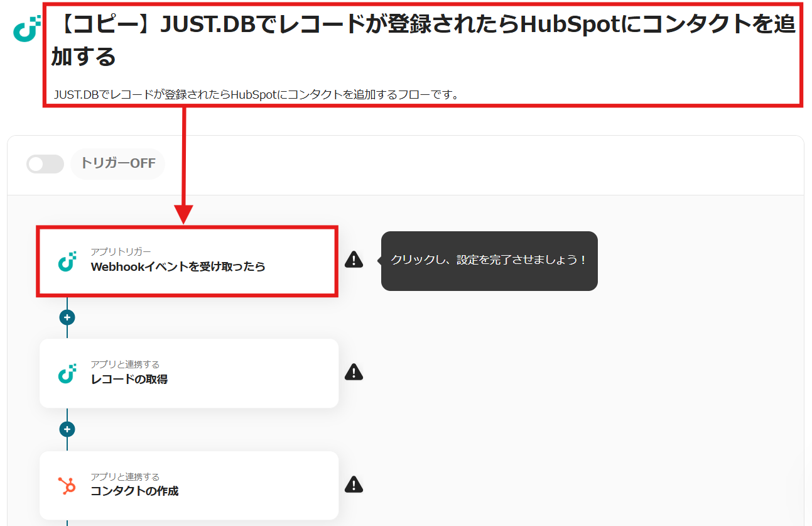The width and height of the screenshot is (812, 526).
Task: Click the flow title starting with 【コピー】JUST.DB
Action: pyautogui.click(x=423, y=41)
